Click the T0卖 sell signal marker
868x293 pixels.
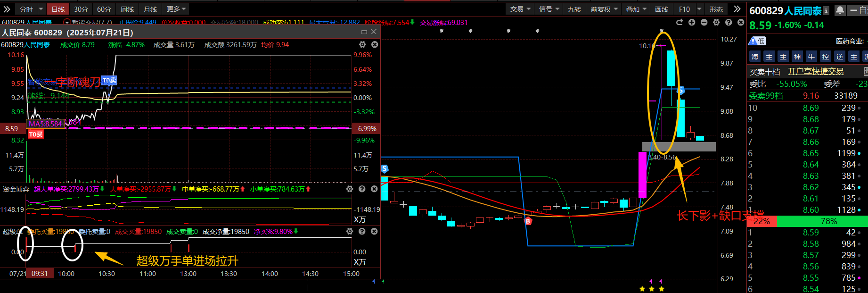pyautogui.click(x=109, y=80)
